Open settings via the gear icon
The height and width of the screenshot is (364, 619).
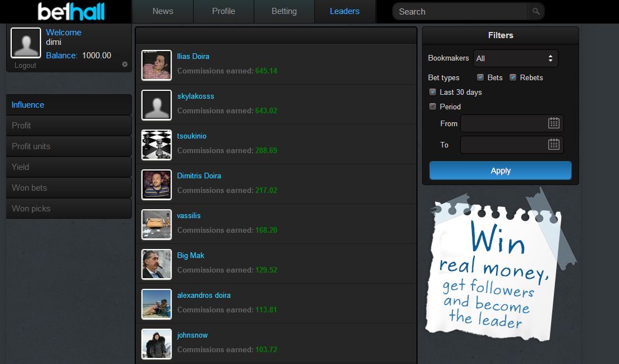[x=125, y=64]
